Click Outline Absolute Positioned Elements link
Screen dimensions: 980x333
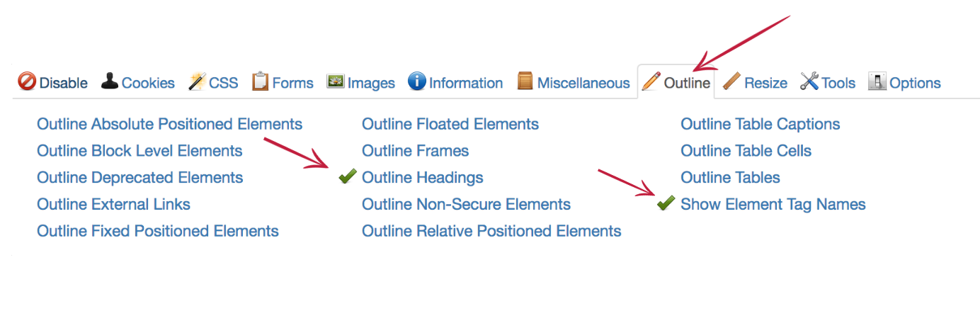(169, 124)
